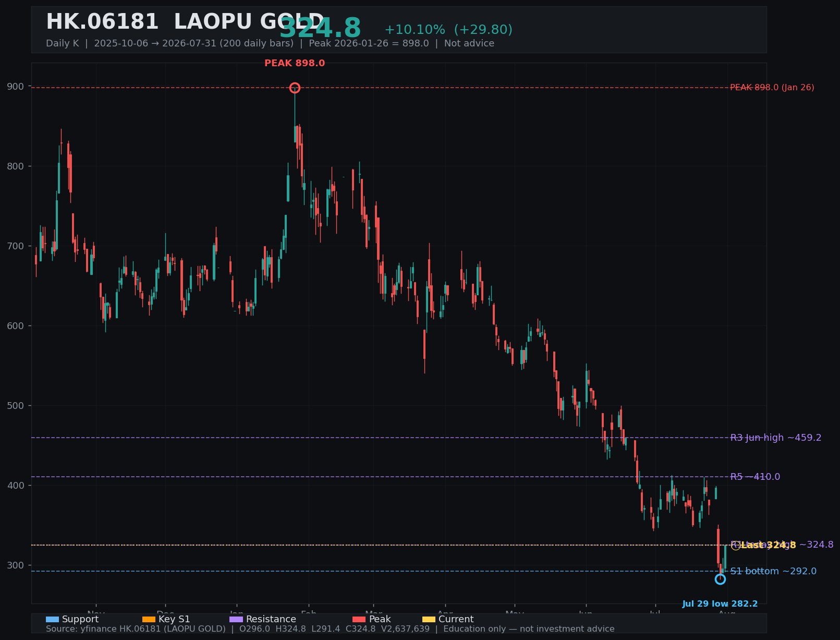Click the R3 Jun high ~459.2 resistance label
The image size is (840, 640).
pos(776,438)
